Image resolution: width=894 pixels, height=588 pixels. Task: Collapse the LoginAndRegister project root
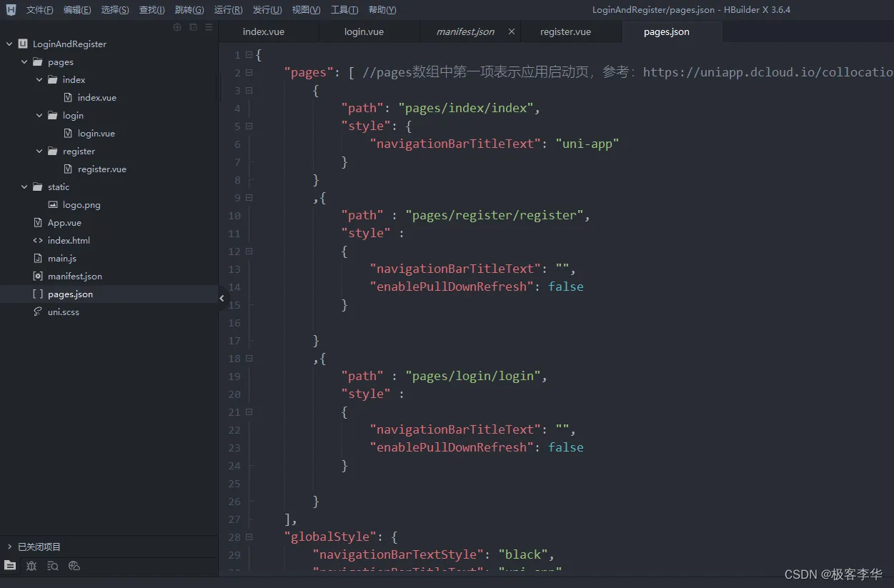[9, 44]
